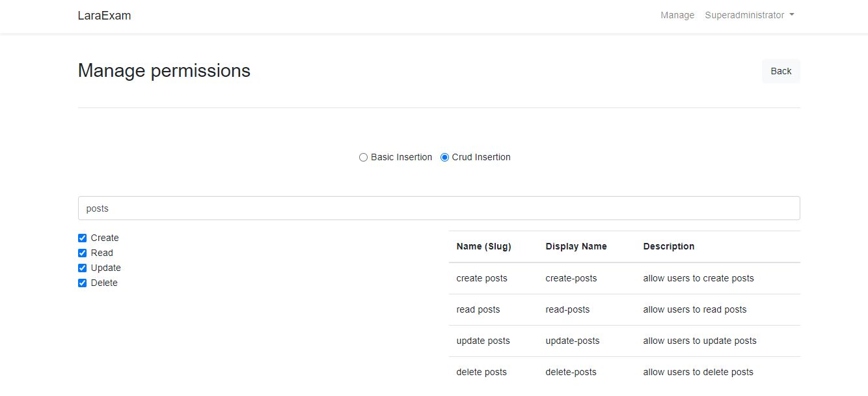
Task: Disable the Delete permission checkbox
Action: click(x=83, y=283)
